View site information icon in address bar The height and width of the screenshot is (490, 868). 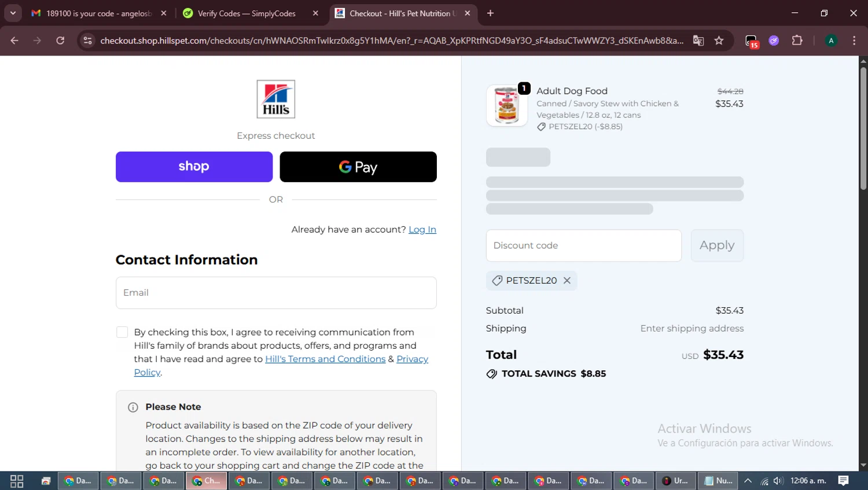[88, 40]
